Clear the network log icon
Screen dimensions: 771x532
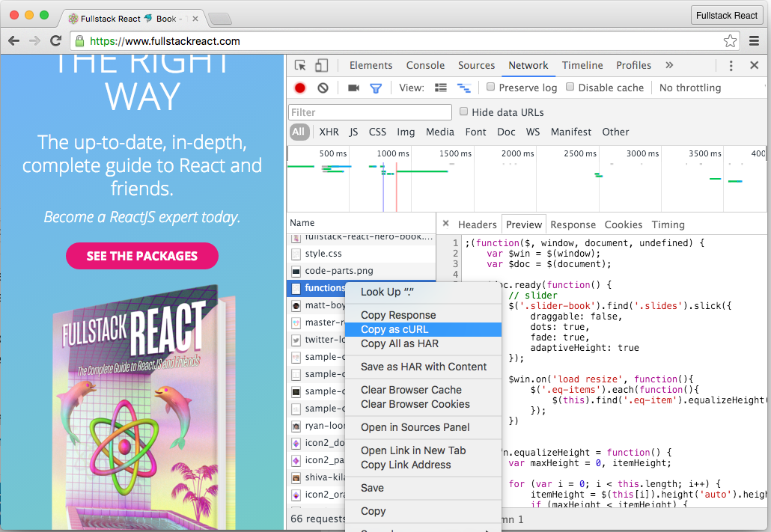click(x=323, y=88)
